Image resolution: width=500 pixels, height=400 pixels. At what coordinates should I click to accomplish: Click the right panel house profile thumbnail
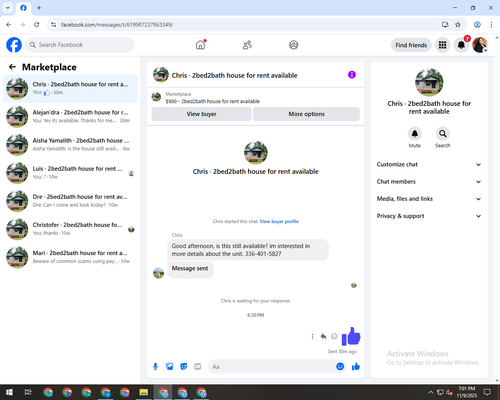tap(429, 82)
